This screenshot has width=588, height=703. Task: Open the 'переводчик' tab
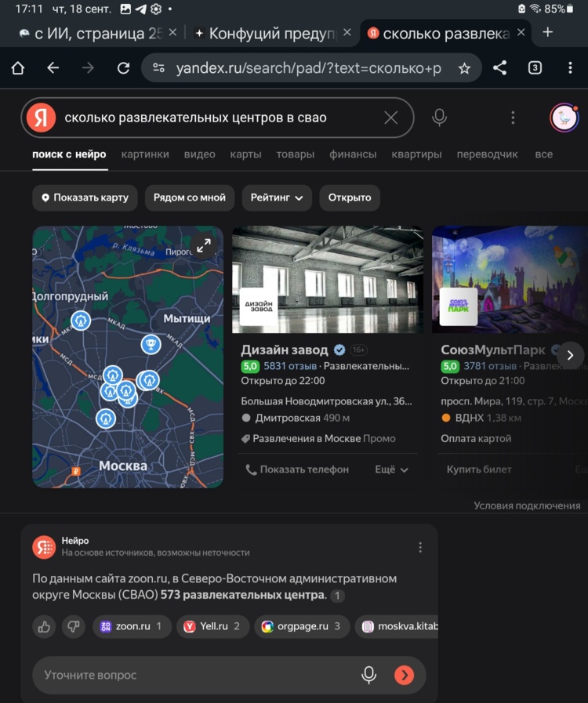(x=487, y=154)
